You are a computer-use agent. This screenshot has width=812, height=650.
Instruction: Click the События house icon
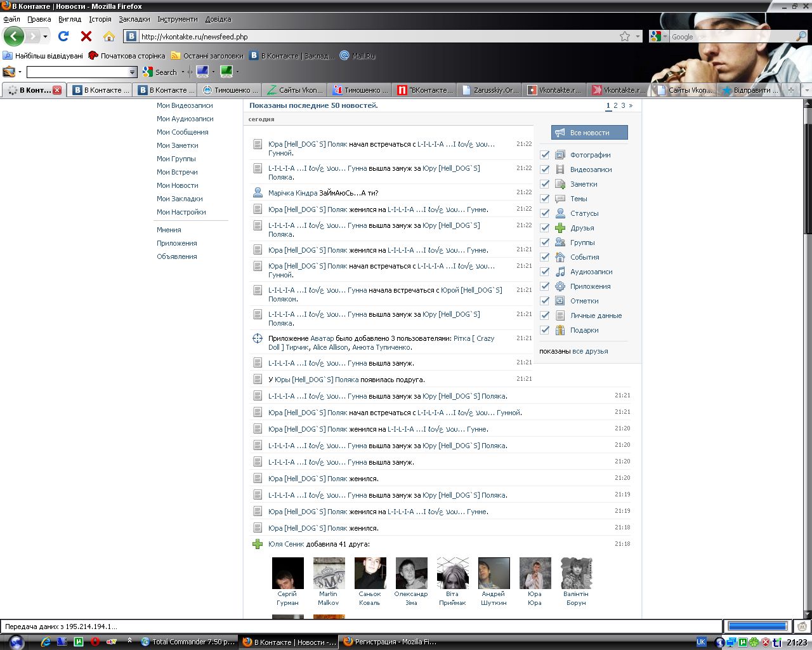[560, 257]
